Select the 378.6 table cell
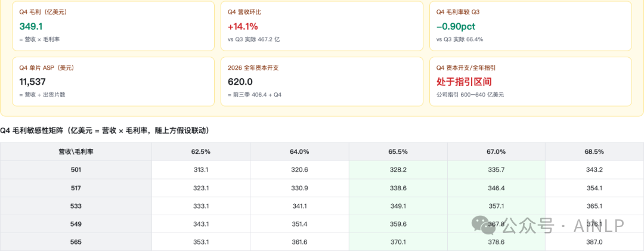644x251 pixels. [496, 242]
